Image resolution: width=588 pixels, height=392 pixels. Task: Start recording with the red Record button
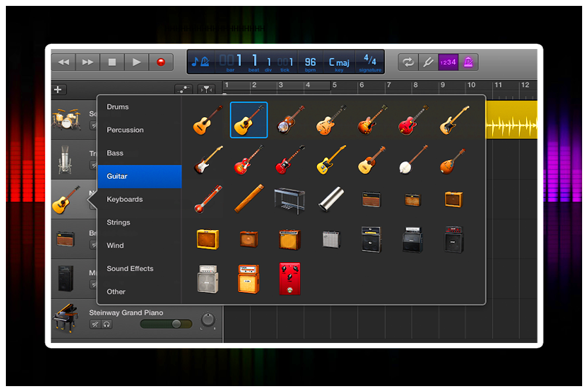161,62
